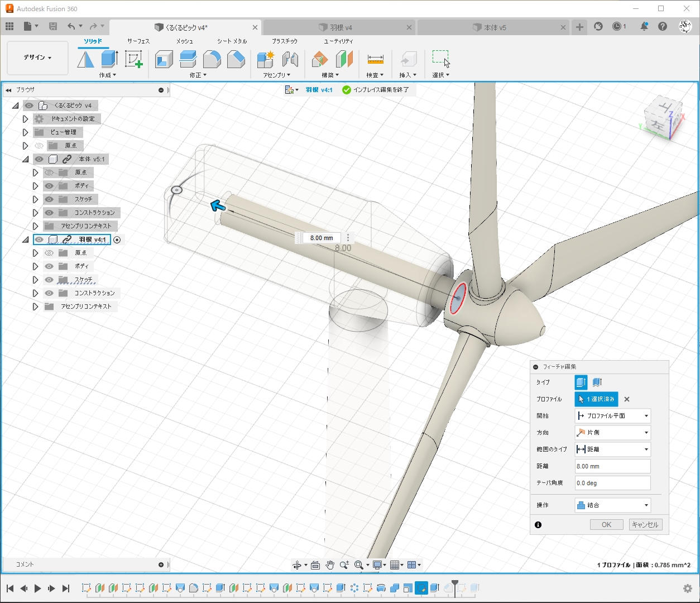Switch to the シート メタル ribbon tab
The height and width of the screenshot is (603, 700).
[232, 41]
